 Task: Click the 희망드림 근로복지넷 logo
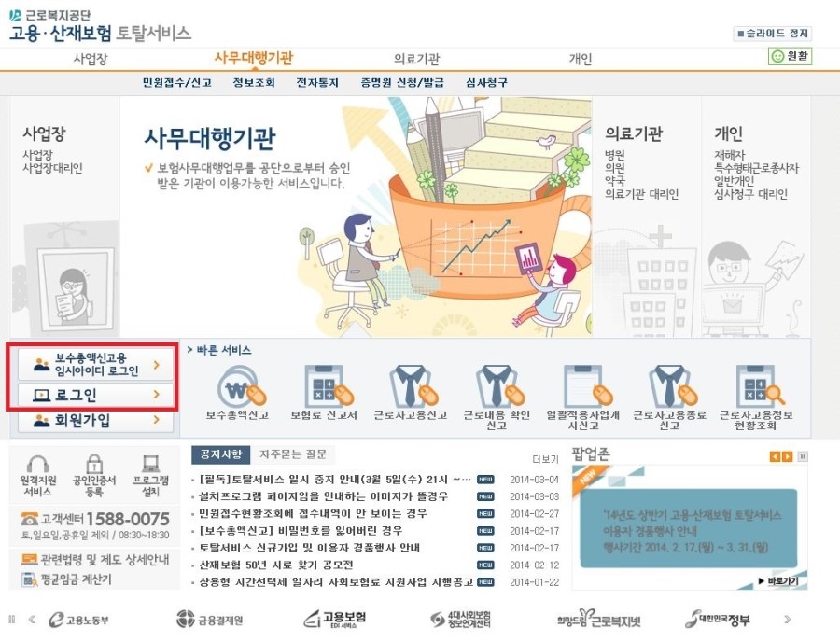point(599,619)
